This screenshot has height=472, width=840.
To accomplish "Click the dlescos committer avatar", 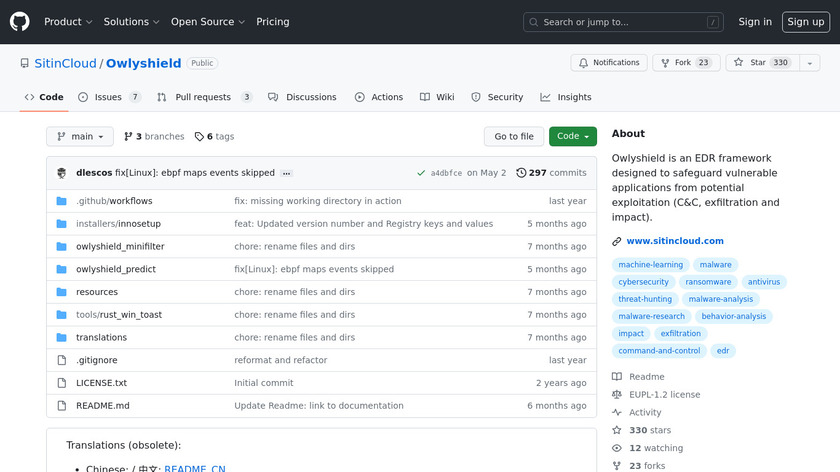I will tap(61, 173).
